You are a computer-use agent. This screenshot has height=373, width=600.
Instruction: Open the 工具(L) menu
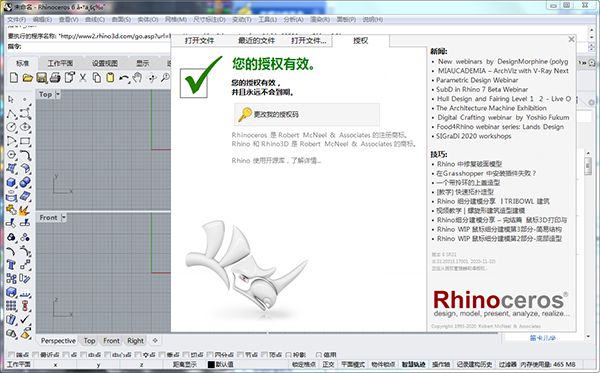[267, 20]
